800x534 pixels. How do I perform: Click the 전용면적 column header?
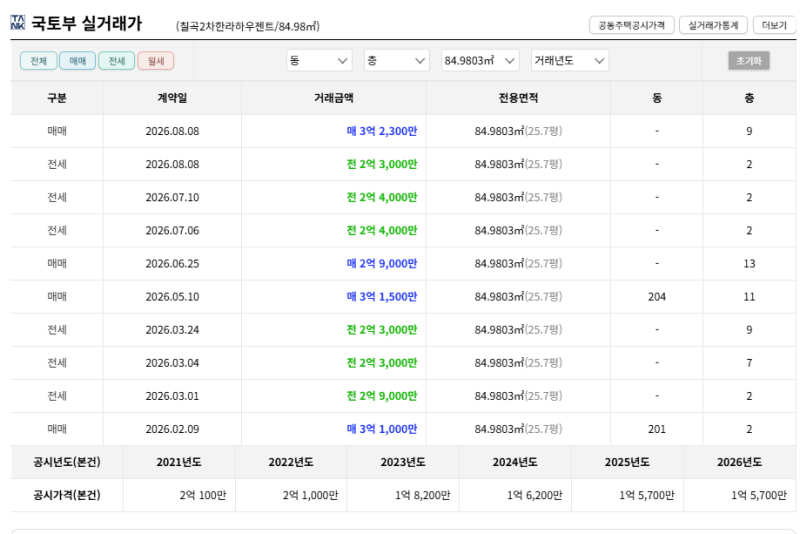click(518, 98)
